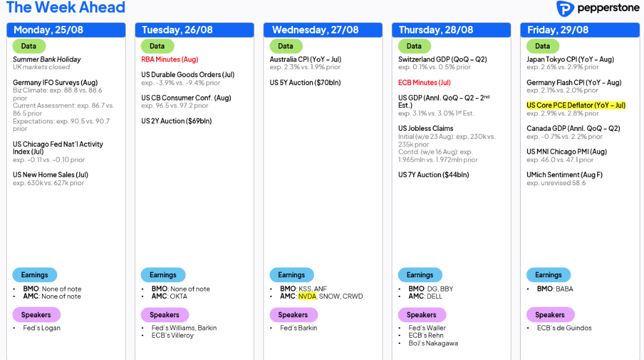Click the Earnings badge under Friday
The width and height of the screenshot is (644, 360).
pyautogui.click(x=548, y=275)
